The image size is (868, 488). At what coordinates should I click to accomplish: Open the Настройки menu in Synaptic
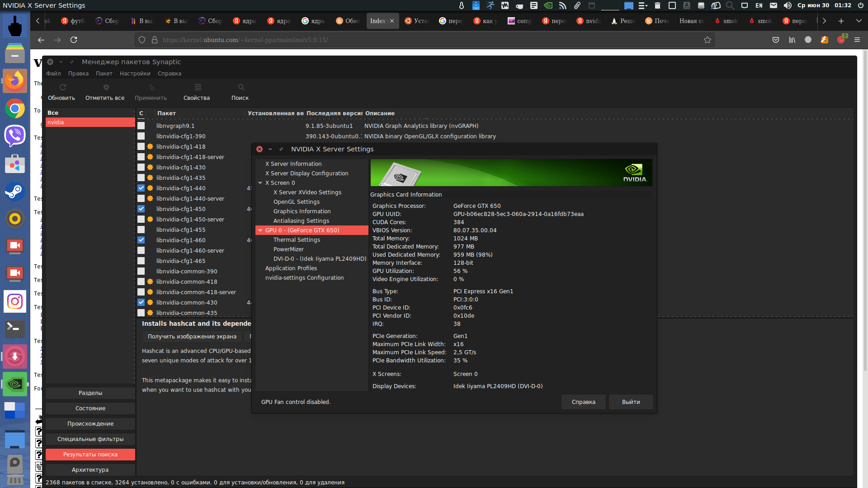click(135, 73)
